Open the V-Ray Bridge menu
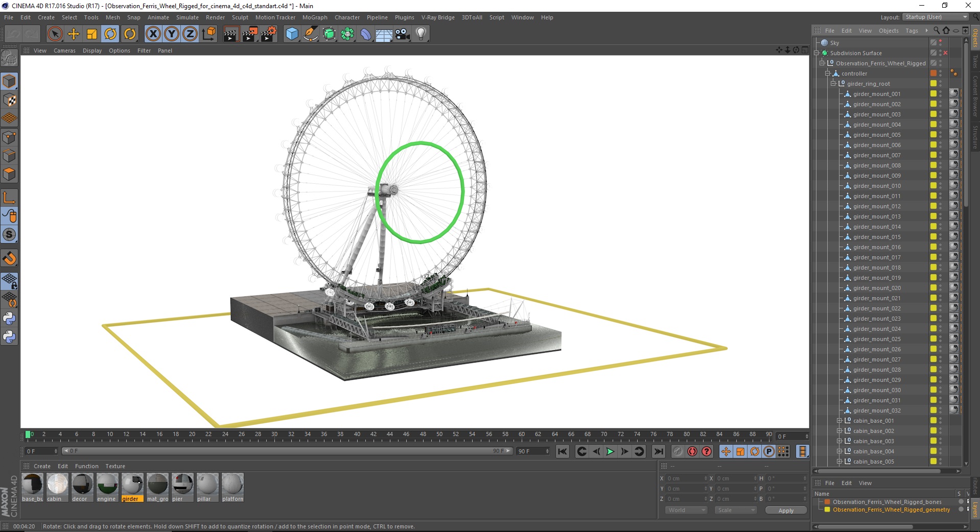The width and height of the screenshot is (980, 532). coord(438,17)
